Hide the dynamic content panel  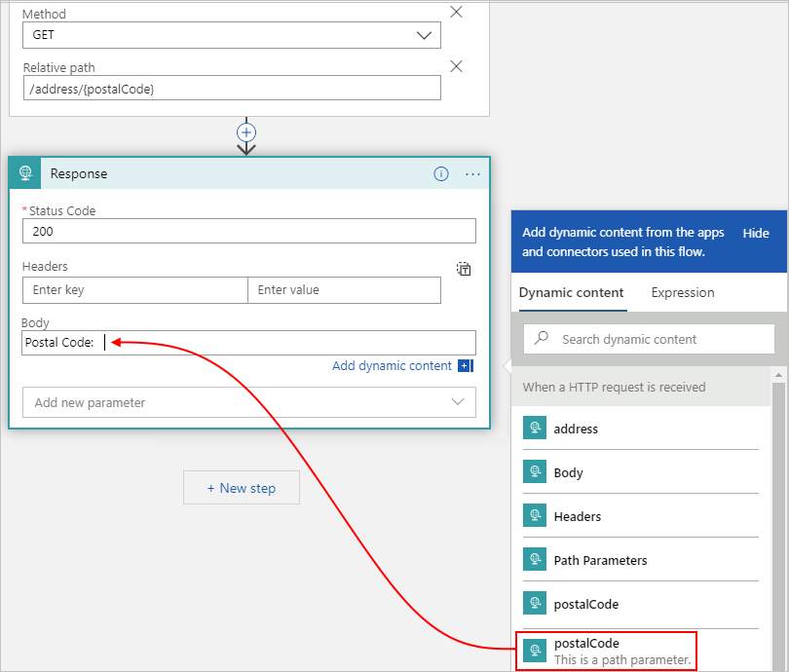[755, 233]
